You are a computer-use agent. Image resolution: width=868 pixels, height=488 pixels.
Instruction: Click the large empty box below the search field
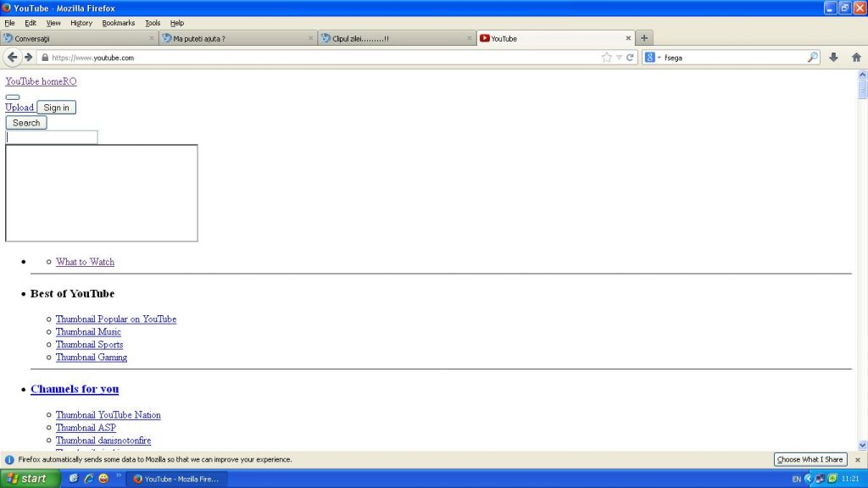[x=102, y=193]
